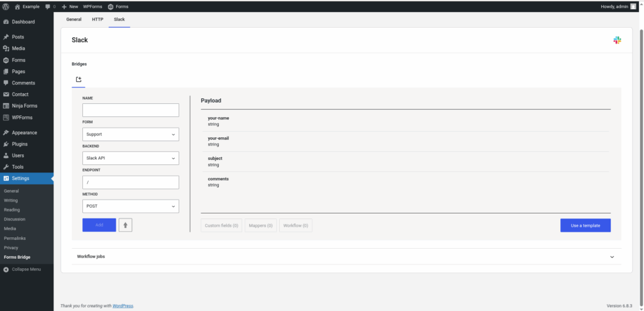Switch to the HTTP tab
Image resolution: width=644 pixels, height=311 pixels.
[97, 20]
